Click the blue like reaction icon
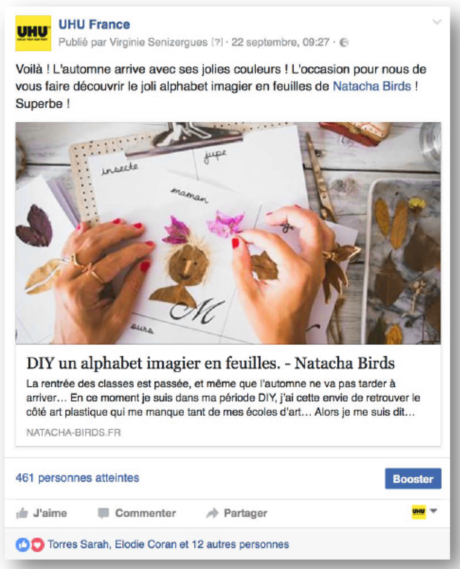Image resolution: width=460 pixels, height=569 pixels. pos(22,545)
